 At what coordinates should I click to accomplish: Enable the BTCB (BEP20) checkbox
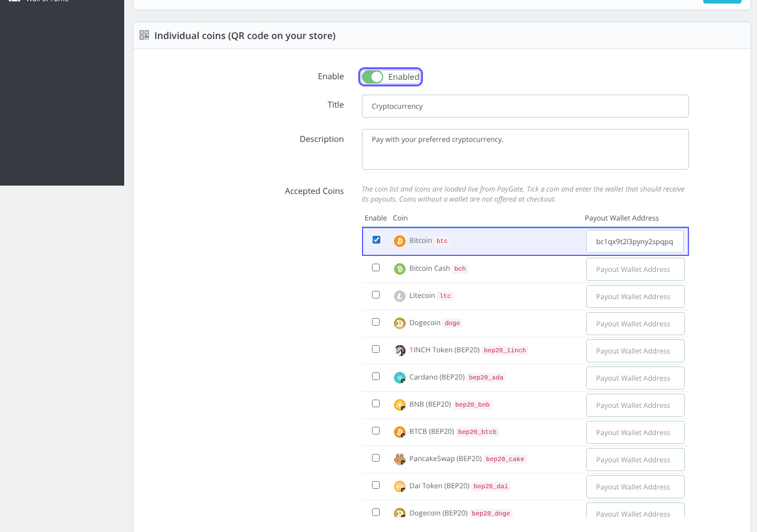click(376, 430)
